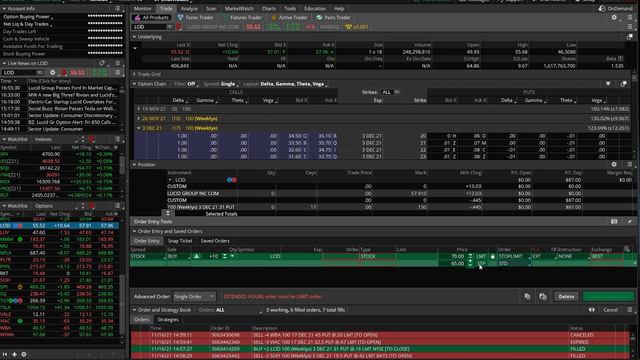Select the Saved Orders tab

(215, 241)
